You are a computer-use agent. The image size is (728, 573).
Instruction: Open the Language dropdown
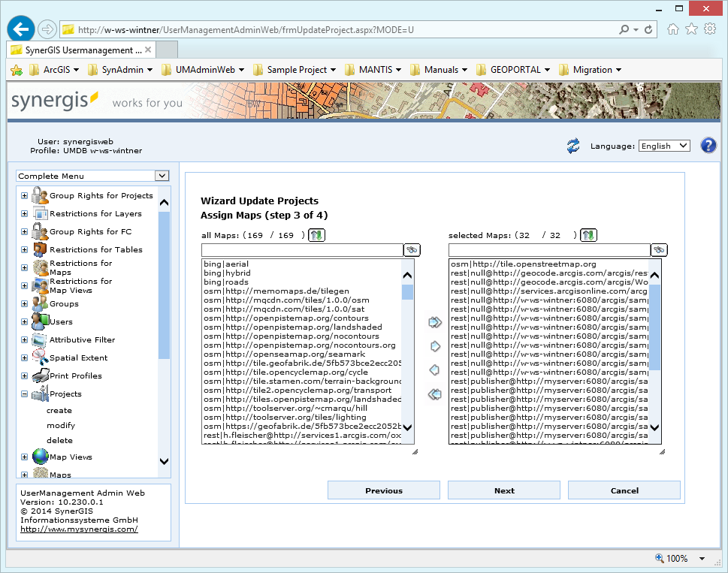pos(664,146)
